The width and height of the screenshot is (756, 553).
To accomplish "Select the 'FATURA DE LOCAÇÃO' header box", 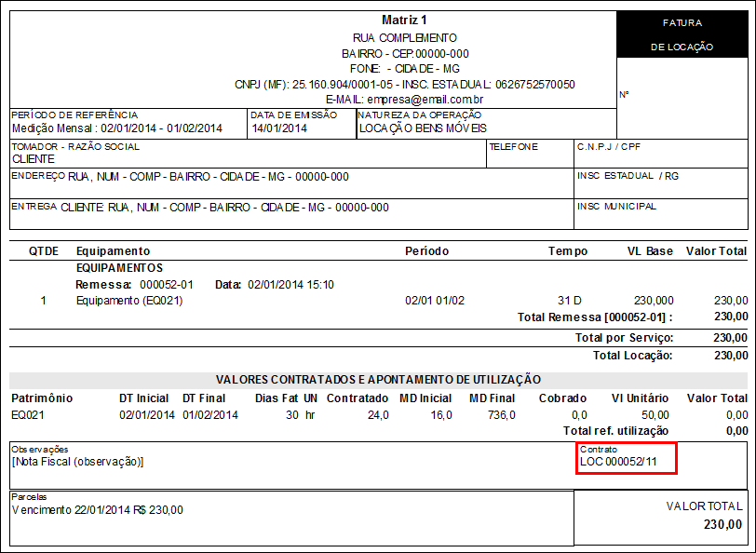I will pyautogui.click(x=682, y=34).
